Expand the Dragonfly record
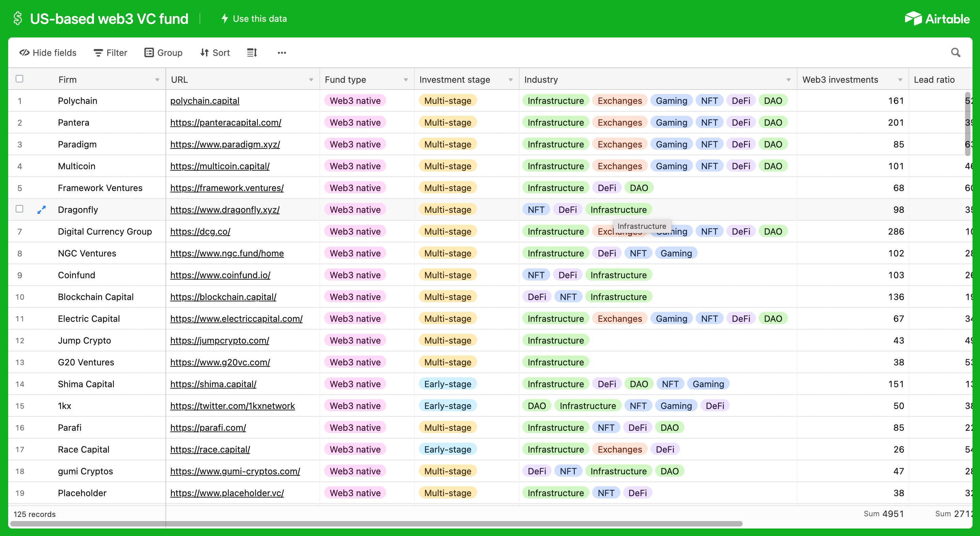The height and width of the screenshot is (536, 980). (x=41, y=210)
